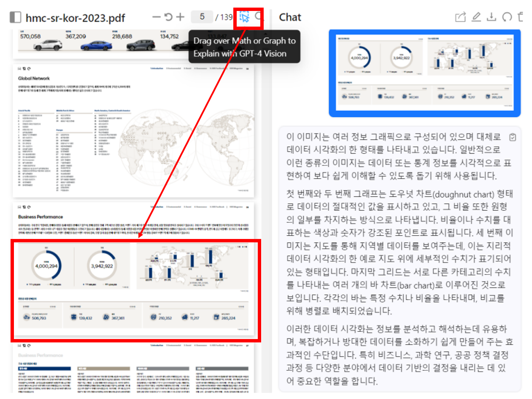Click the Business Performance heading in PDF
Screen dimensions: 532x399
[41, 217]
